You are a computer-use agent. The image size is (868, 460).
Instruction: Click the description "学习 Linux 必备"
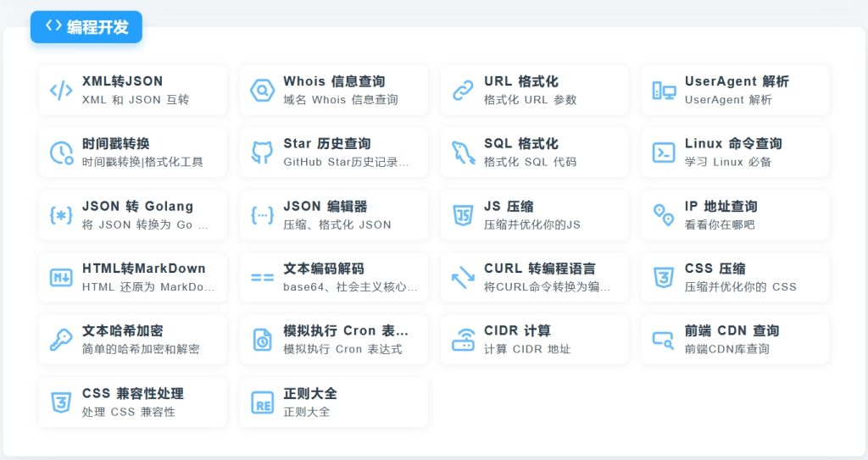(x=727, y=162)
